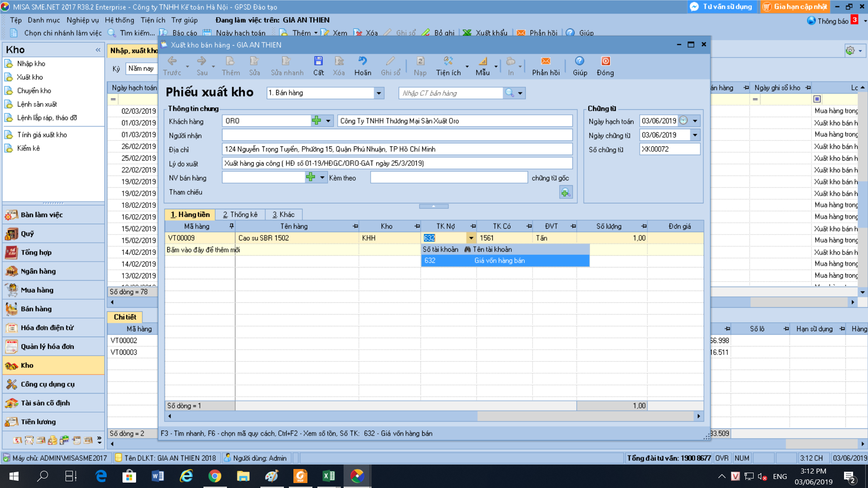Open the Nghiệp vụ menu
868x488 pixels.
(x=82, y=20)
